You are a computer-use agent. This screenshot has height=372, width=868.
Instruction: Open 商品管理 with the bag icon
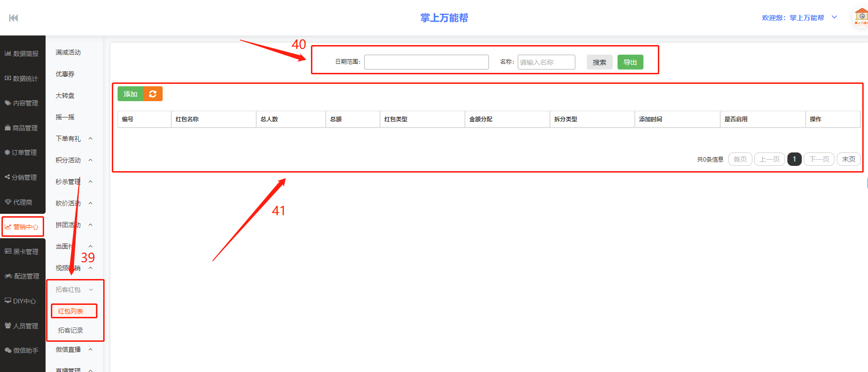22,128
